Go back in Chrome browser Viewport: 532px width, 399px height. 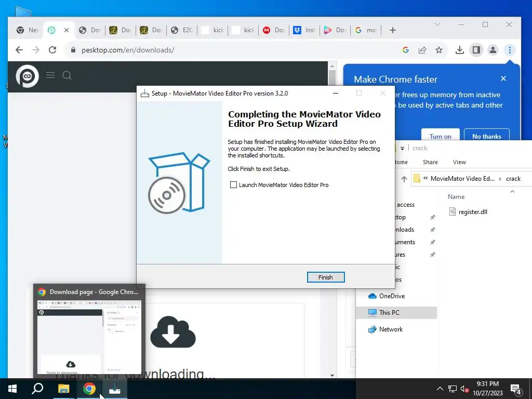[x=19, y=50]
